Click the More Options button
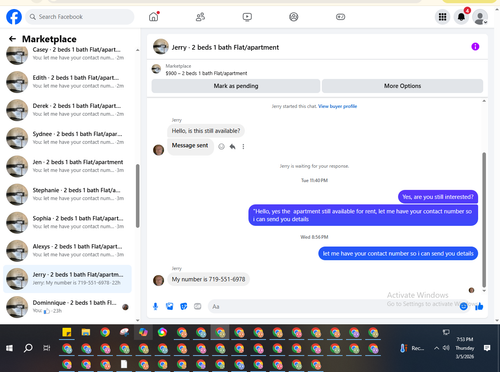This screenshot has width=500, height=372. coord(402,86)
